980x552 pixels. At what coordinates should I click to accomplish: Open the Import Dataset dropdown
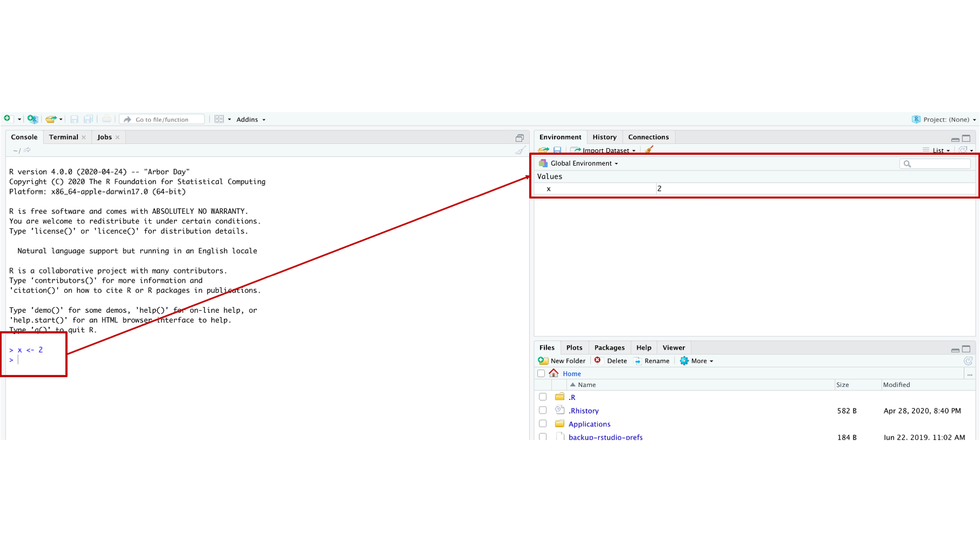pyautogui.click(x=603, y=150)
